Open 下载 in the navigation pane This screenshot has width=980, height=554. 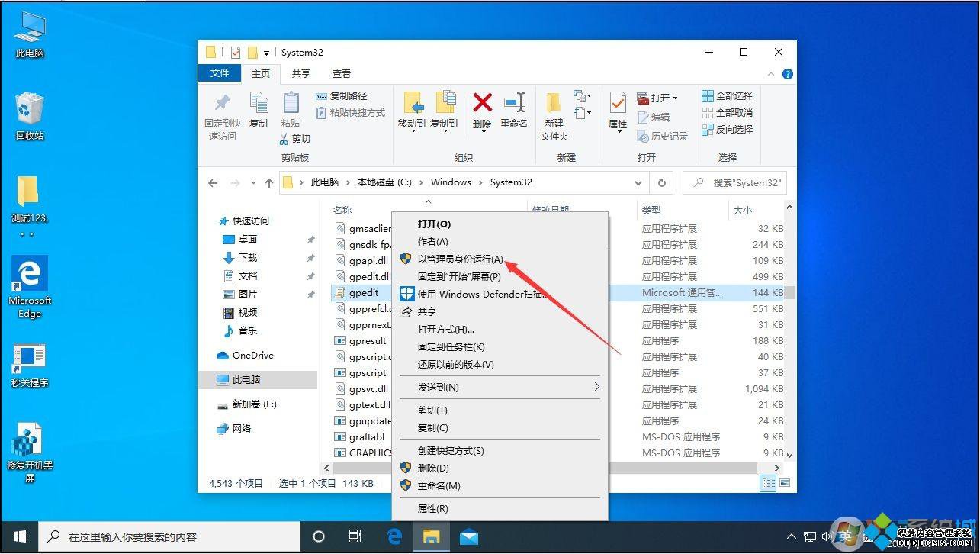coord(247,258)
